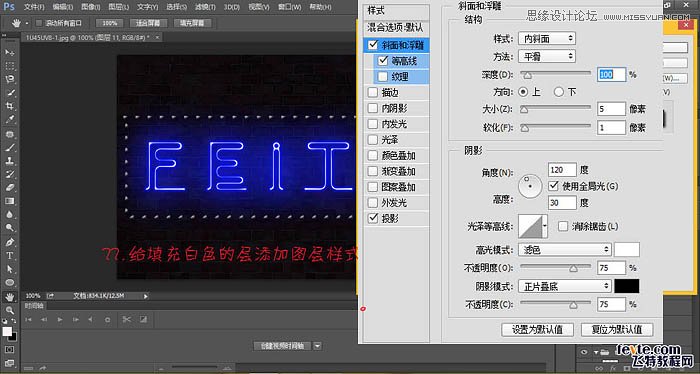700x374 pixels.
Task: Enable 消除锯齿 checkbox
Action: (x=563, y=226)
